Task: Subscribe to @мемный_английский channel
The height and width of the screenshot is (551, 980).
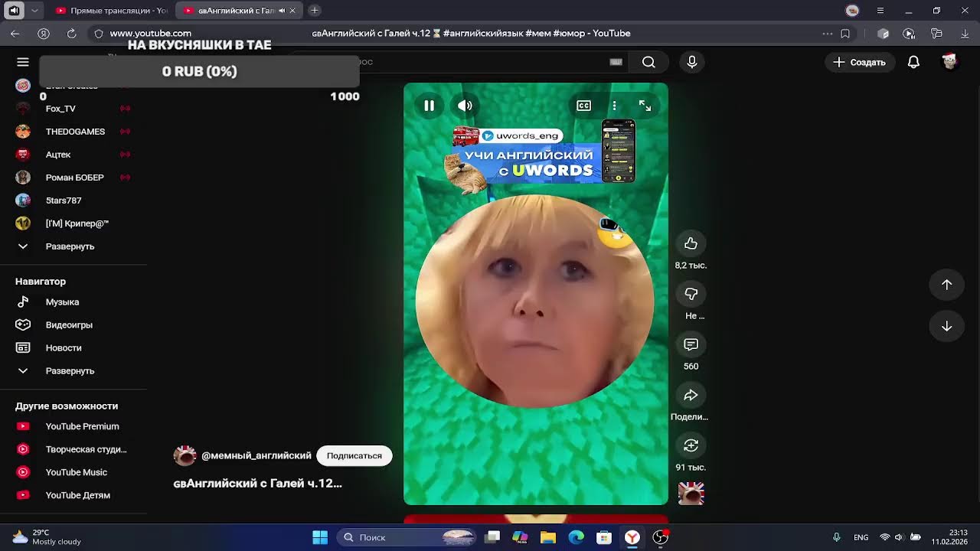Action: [x=354, y=455]
